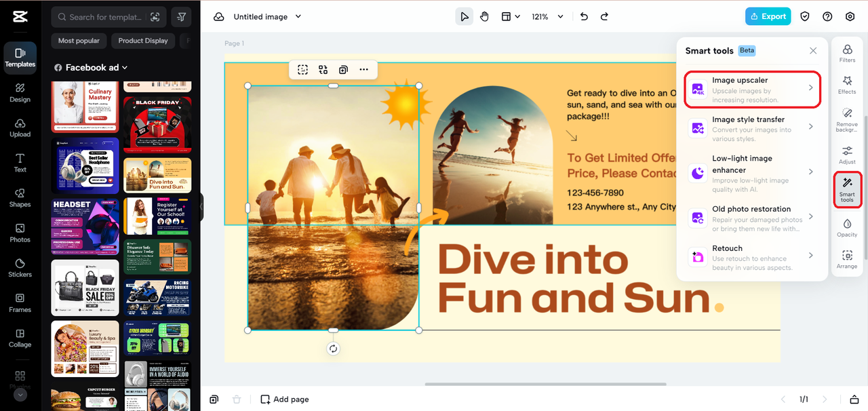Select the Text tool in sidebar
The width and height of the screenshot is (868, 411).
[x=20, y=163]
